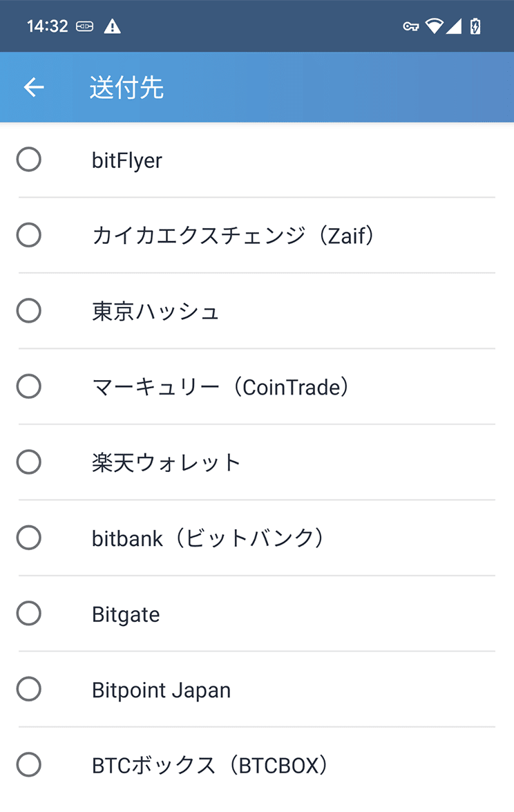Tap the 送付先 page title
The height and width of the screenshot is (812, 514).
pyautogui.click(x=127, y=87)
